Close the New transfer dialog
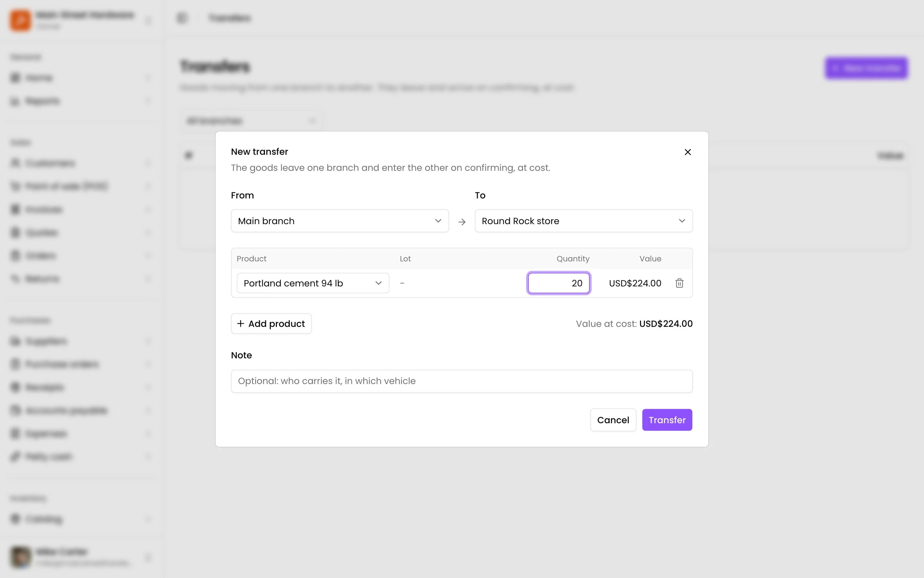This screenshot has width=924, height=578. pyautogui.click(x=688, y=152)
